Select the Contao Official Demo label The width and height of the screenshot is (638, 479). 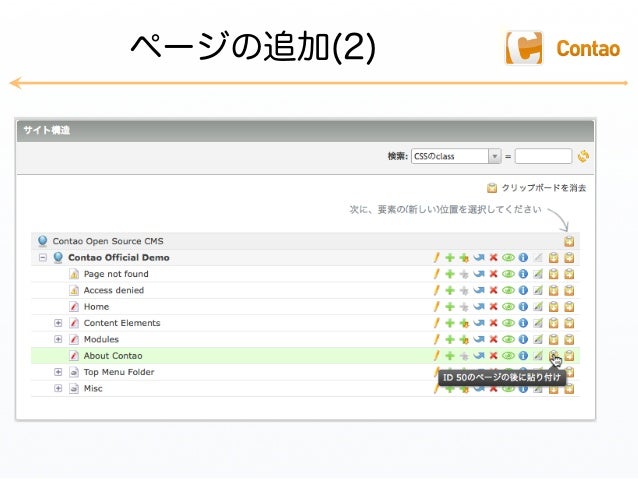[x=119, y=258]
